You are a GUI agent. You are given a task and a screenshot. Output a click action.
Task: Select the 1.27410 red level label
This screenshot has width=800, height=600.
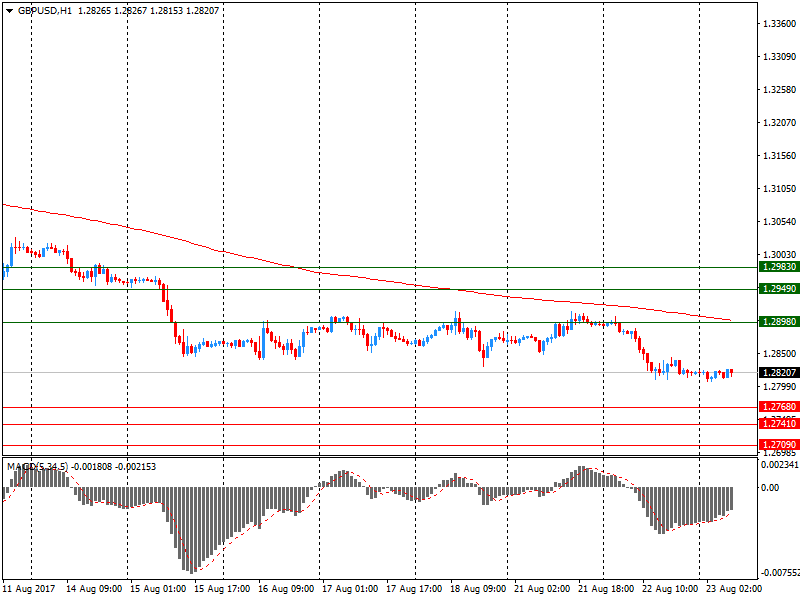click(x=779, y=423)
